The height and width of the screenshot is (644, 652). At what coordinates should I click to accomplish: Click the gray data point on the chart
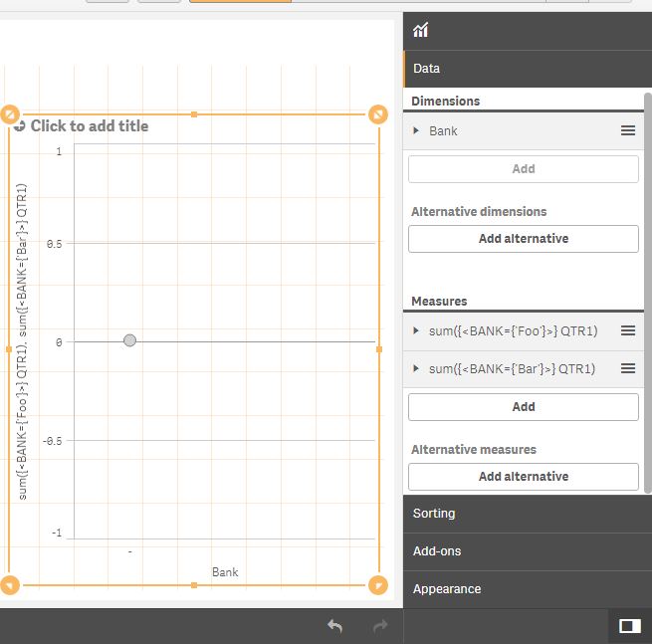click(x=129, y=340)
